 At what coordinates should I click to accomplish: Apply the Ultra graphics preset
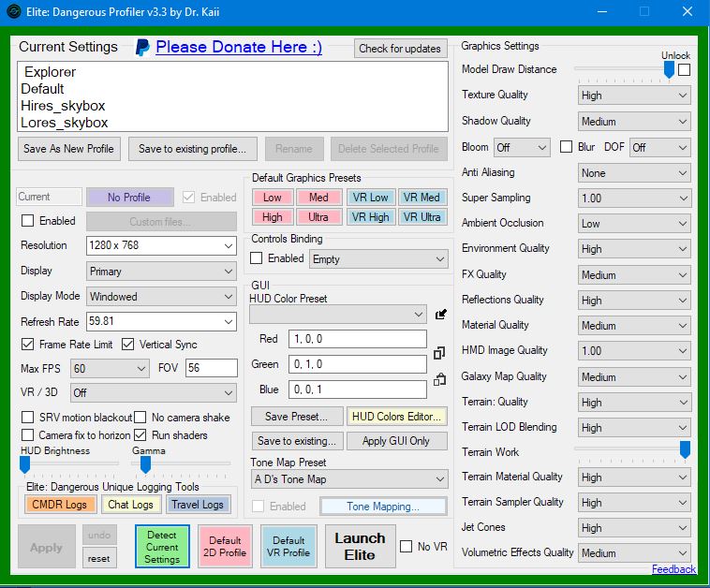318,217
